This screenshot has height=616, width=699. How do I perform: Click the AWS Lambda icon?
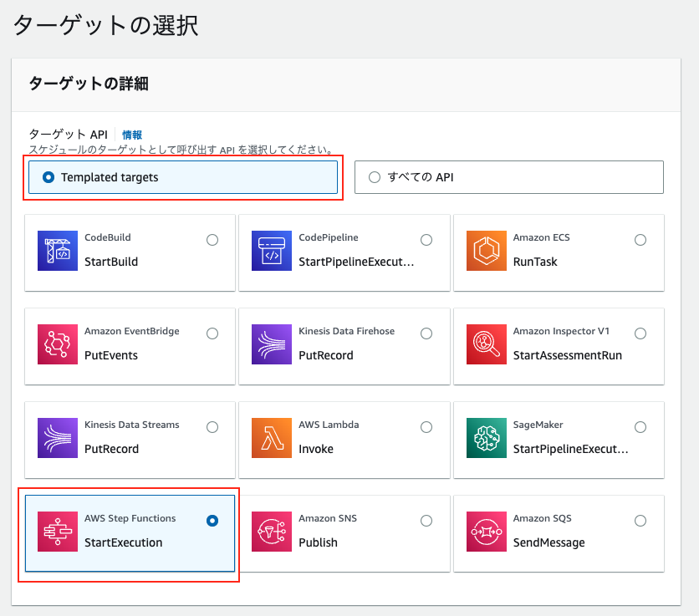(272, 438)
